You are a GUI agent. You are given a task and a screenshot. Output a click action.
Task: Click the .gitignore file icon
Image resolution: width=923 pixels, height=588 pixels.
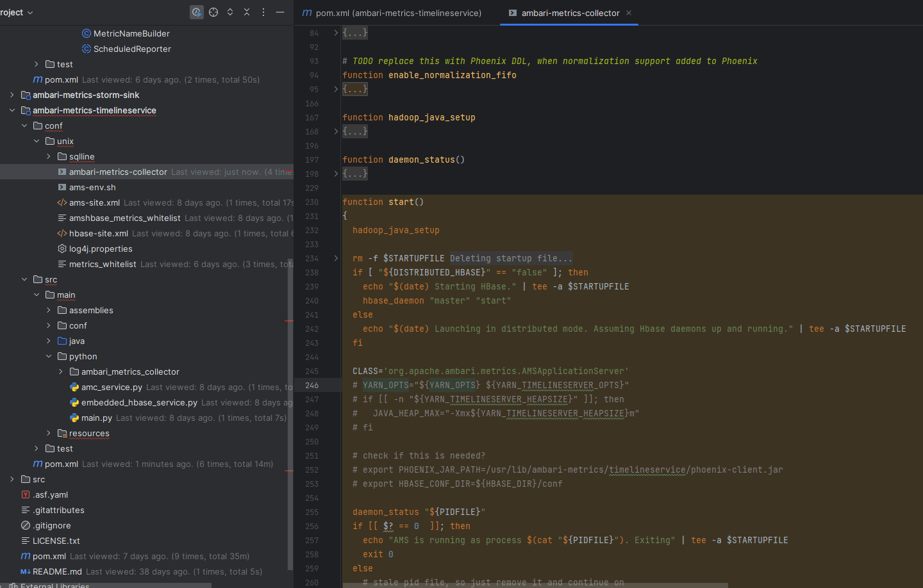point(26,525)
